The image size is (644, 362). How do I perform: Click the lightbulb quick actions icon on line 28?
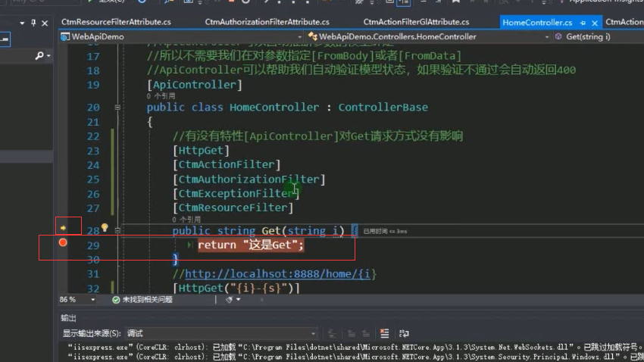point(105,227)
